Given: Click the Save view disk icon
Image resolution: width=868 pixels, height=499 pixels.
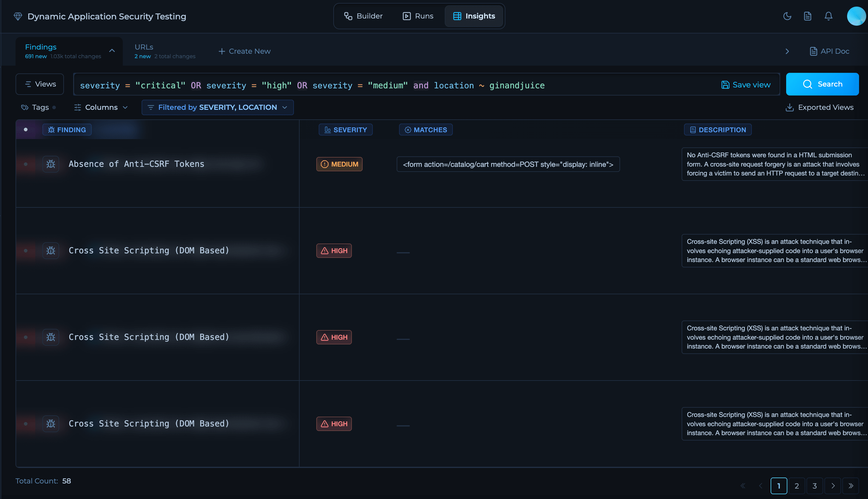Looking at the screenshot, I should pos(725,85).
